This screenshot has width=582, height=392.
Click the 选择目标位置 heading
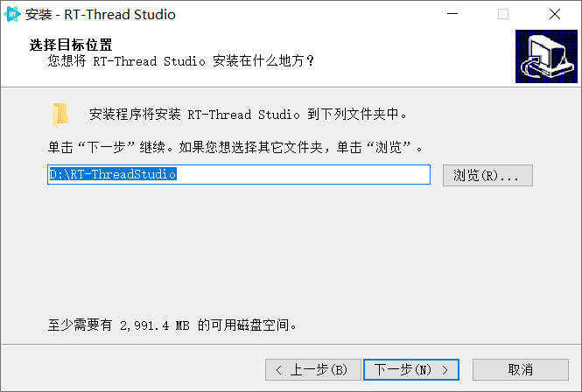point(71,45)
